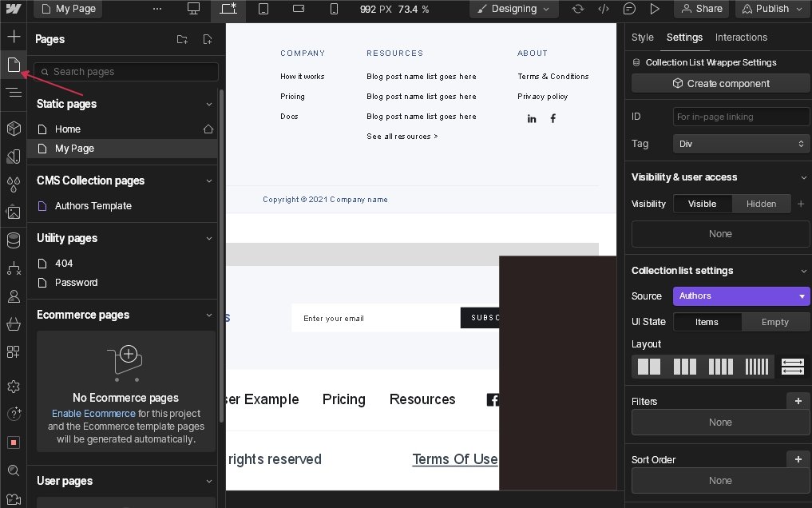Open the Add elements panel
This screenshot has height=508, width=812.
coord(14,37)
